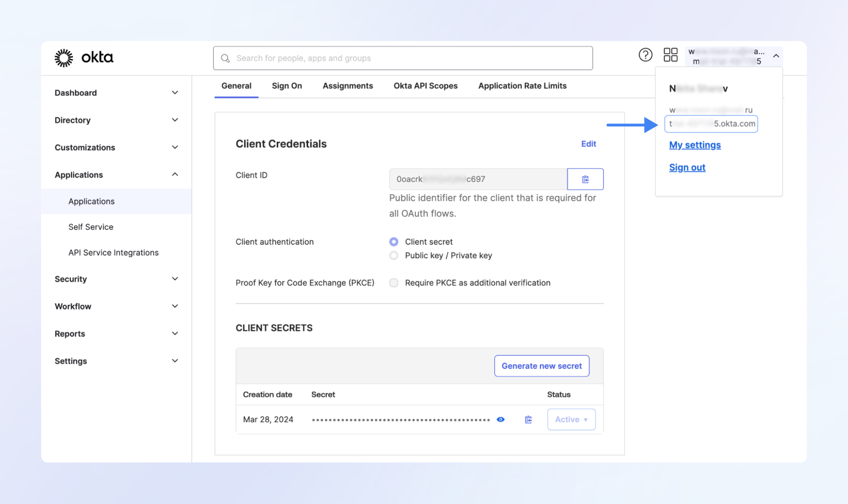This screenshot has width=848, height=504.
Task: Collapse the user account menu chevron
Action: click(x=776, y=56)
